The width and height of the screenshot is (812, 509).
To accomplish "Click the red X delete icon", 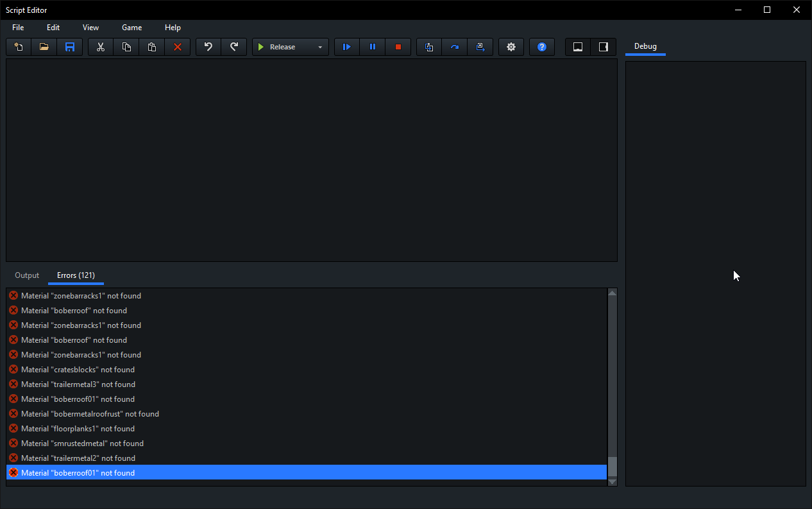I will (178, 47).
